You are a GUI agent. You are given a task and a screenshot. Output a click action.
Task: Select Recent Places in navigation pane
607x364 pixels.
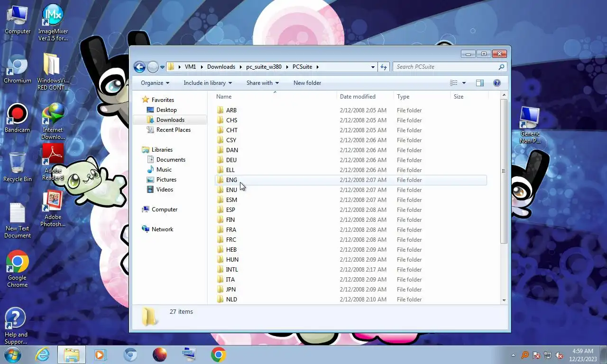(174, 130)
